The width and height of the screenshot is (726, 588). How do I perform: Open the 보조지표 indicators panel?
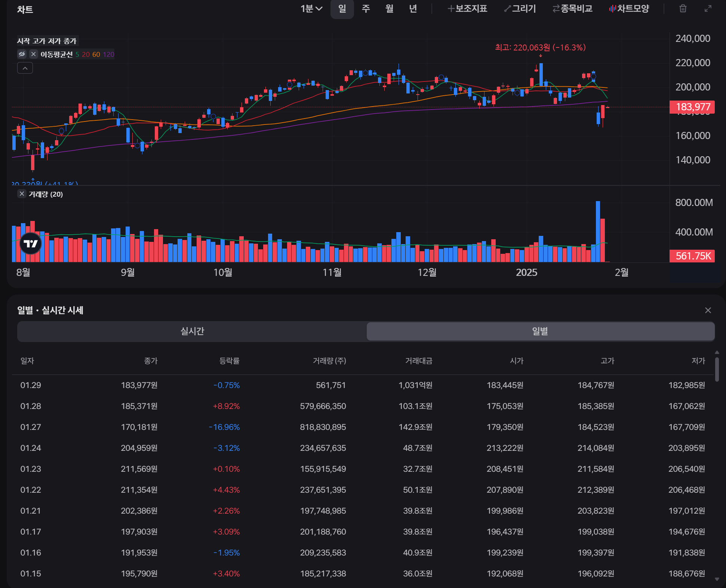pos(467,9)
